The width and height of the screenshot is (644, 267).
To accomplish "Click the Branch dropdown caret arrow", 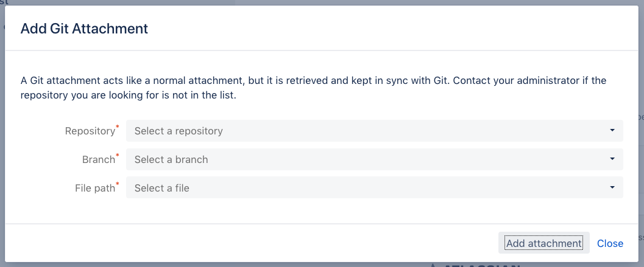I will (x=612, y=159).
